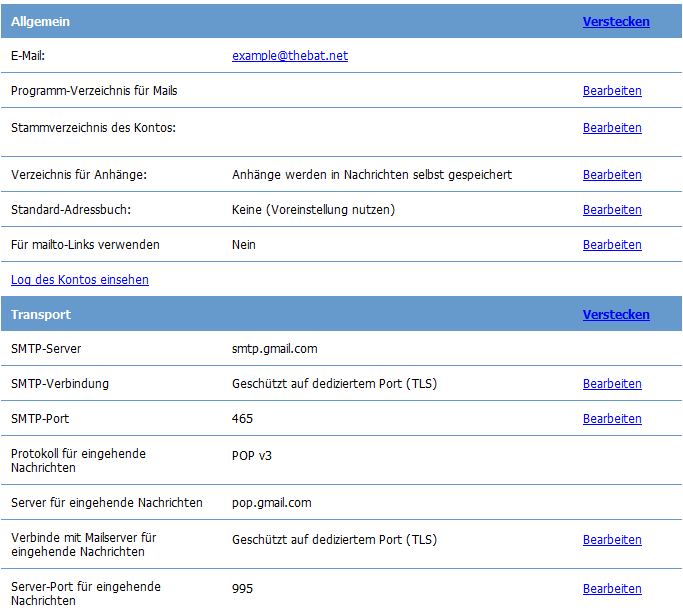Click the Stammverzeichnis des Kontos: label
Screen dimensions: 683x610
pos(93,128)
